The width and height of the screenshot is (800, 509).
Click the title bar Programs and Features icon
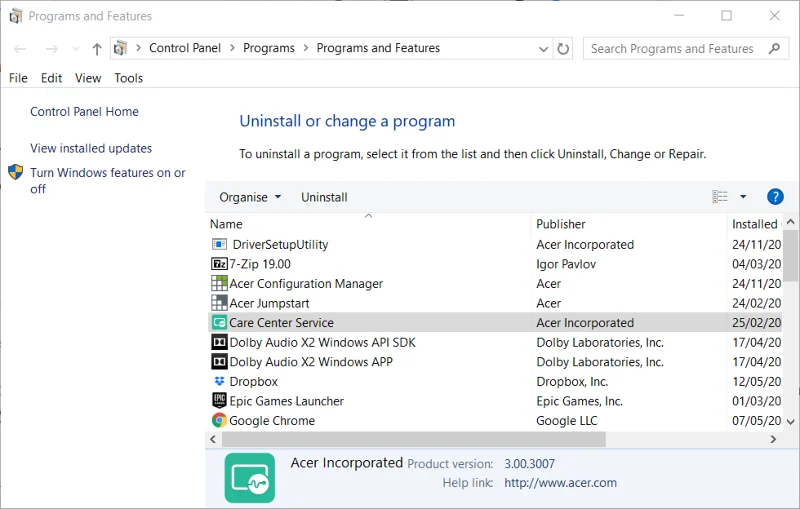(16, 16)
